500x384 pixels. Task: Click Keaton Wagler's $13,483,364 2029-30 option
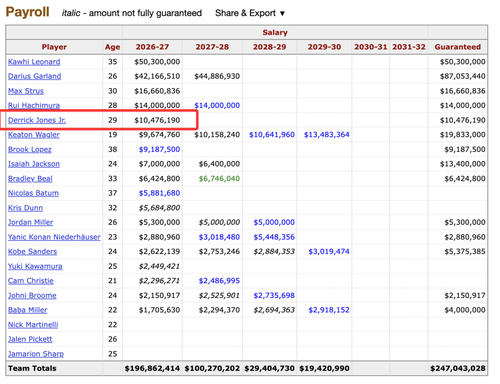pyautogui.click(x=327, y=135)
